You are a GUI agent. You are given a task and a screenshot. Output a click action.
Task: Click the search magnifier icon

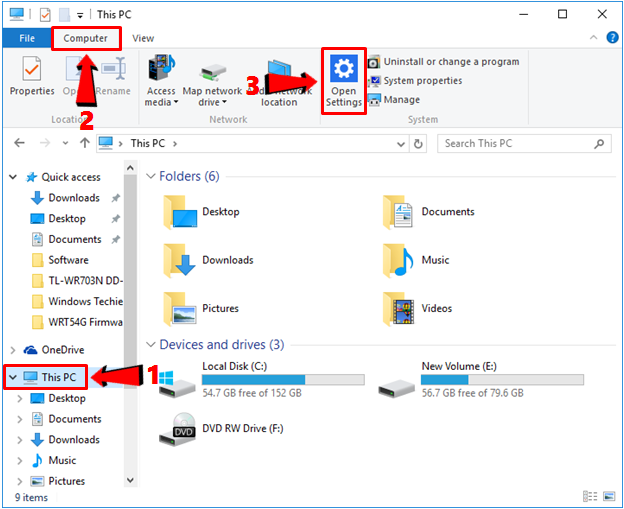tap(599, 144)
